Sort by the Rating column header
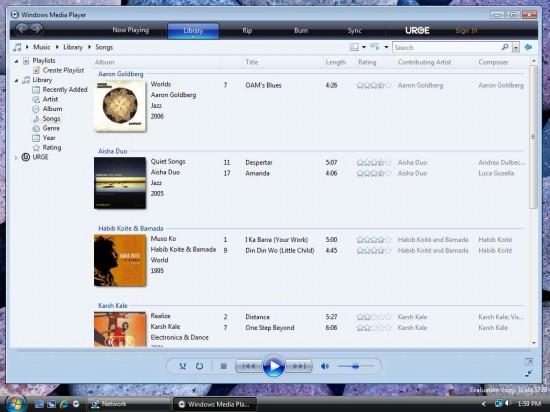This screenshot has height=412, width=550. (367, 62)
